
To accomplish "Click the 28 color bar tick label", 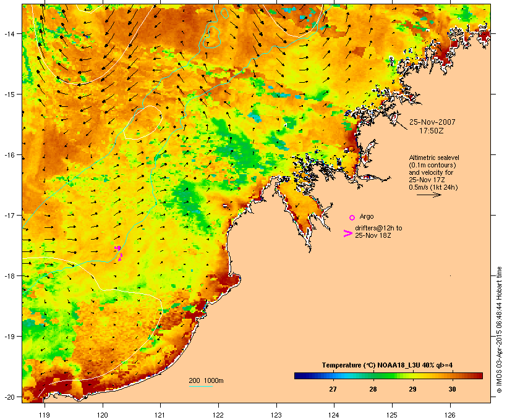I will tap(373, 389).
